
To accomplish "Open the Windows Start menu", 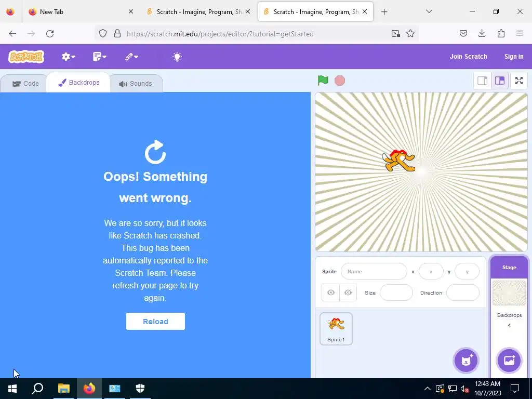I will coord(12,389).
